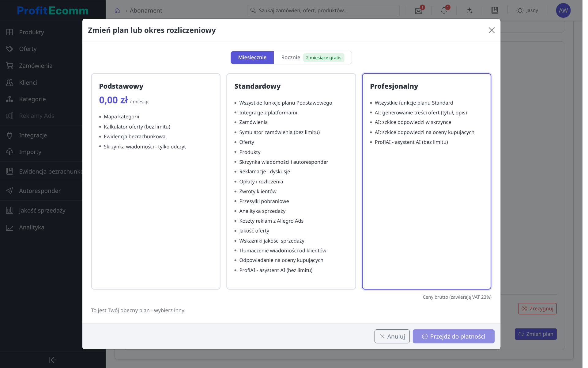Click the Anuluj button
This screenshot has height=368, width=588.
392,336
